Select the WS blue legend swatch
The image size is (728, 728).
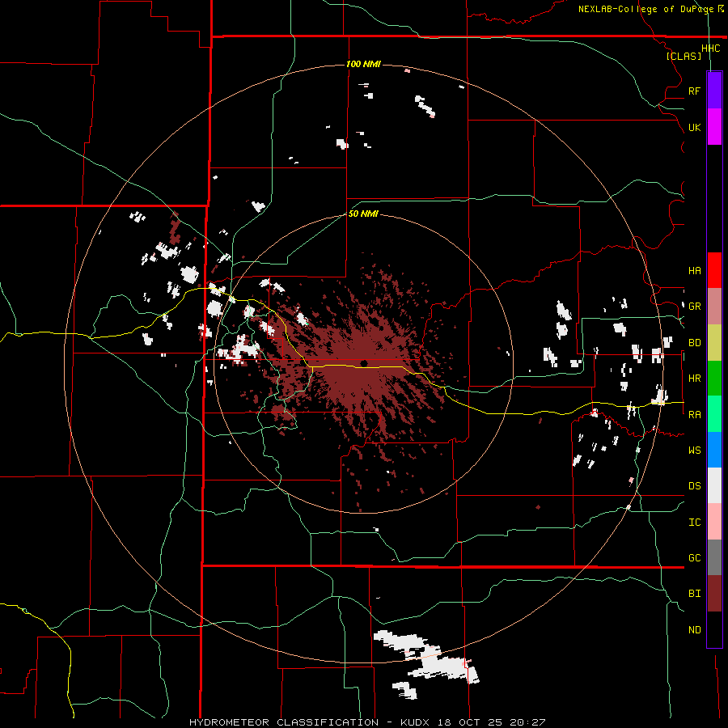tap(714, 450)
